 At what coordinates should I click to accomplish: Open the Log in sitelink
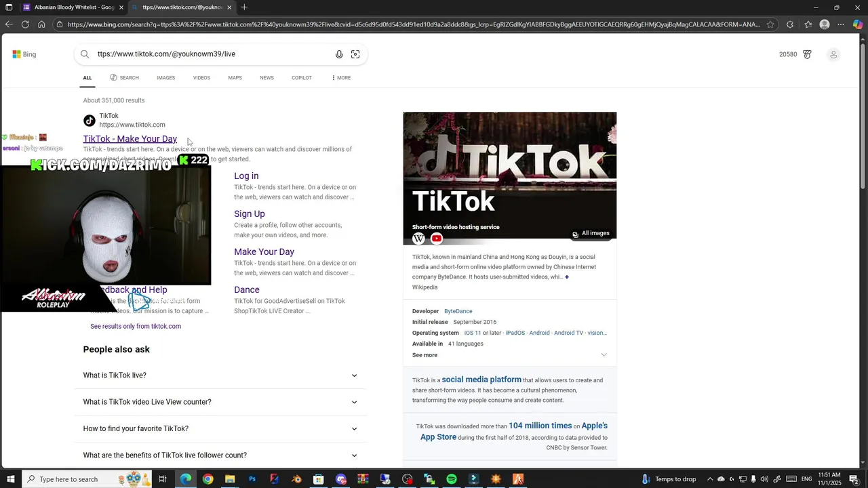246,176
